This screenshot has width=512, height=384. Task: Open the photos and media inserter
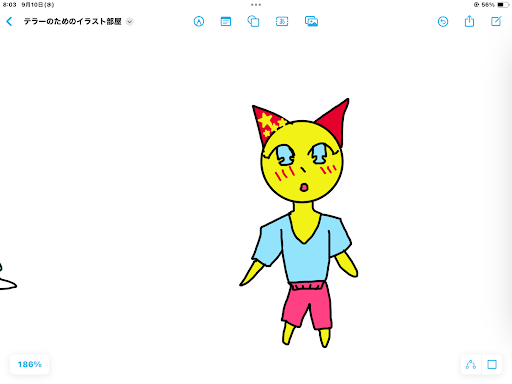click(311, 22)
